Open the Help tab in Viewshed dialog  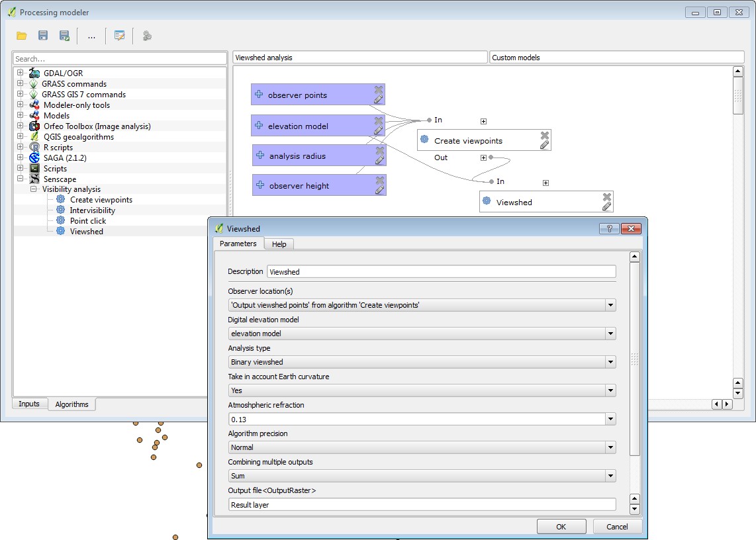[x=279, y=244]
